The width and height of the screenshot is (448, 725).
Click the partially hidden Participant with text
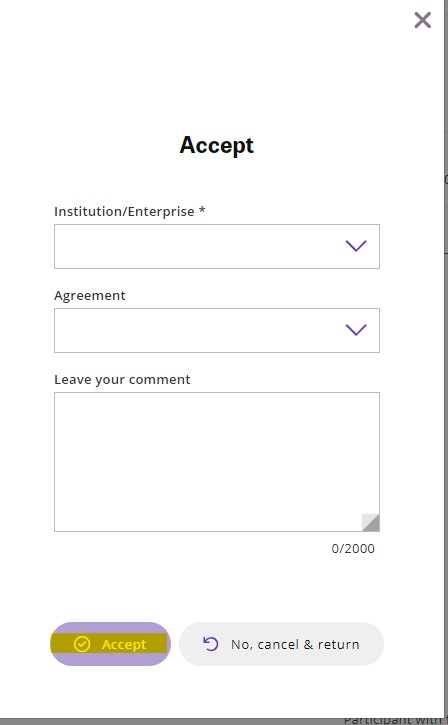(x=393, y=720)
